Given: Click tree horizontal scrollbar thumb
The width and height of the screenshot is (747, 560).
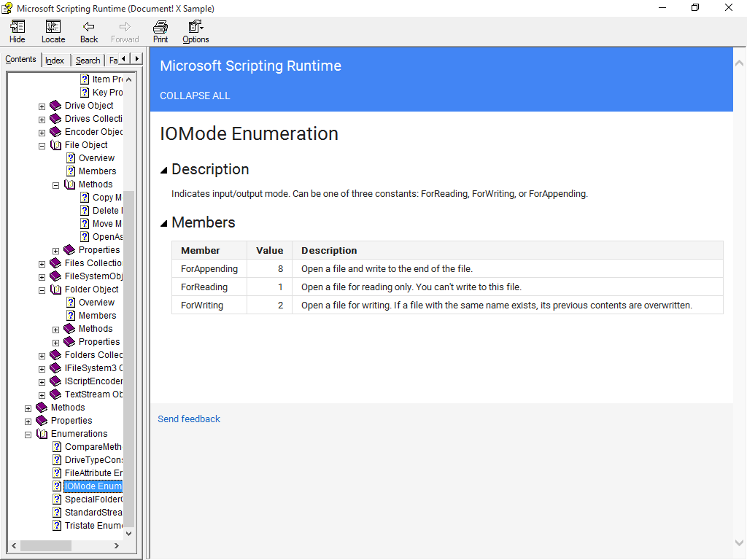Looking at the screenshot, I should (46, 545).
